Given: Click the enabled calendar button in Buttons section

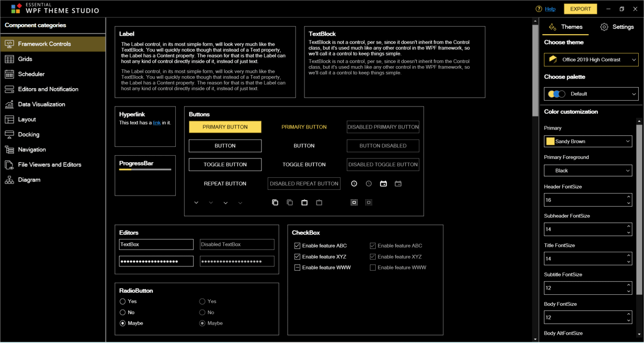Looking at the screenshot, I should pyautogui.click(x=383, y=184).
